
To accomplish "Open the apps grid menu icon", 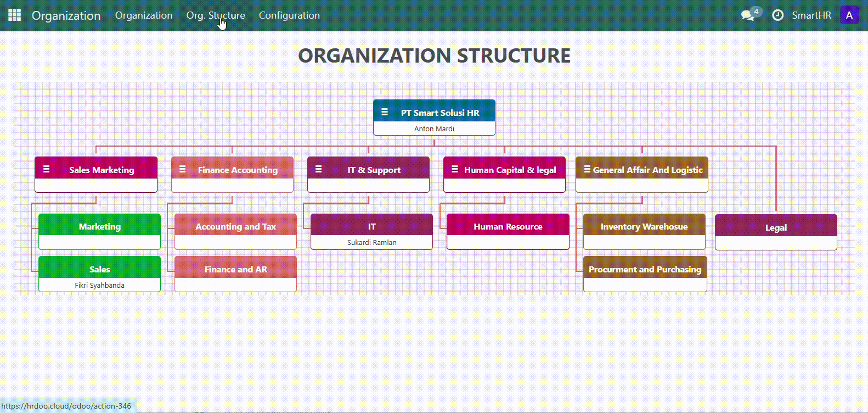I will (15, 15).
